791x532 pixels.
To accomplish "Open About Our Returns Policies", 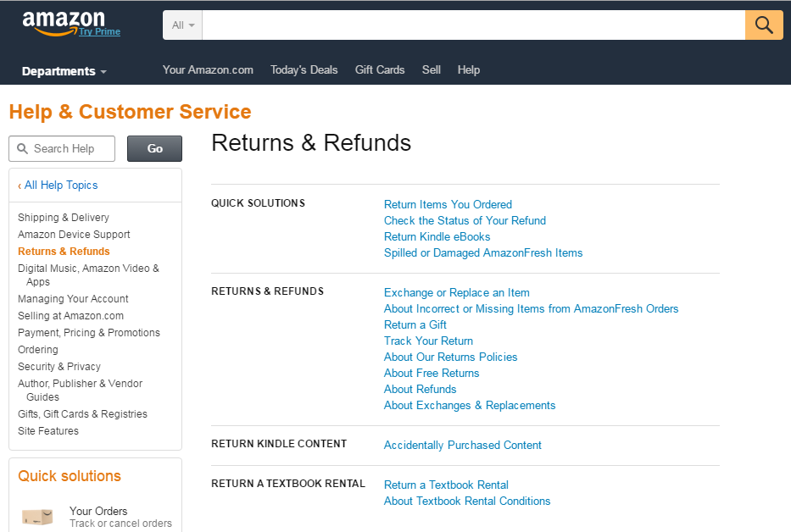I will coord(450,357).
